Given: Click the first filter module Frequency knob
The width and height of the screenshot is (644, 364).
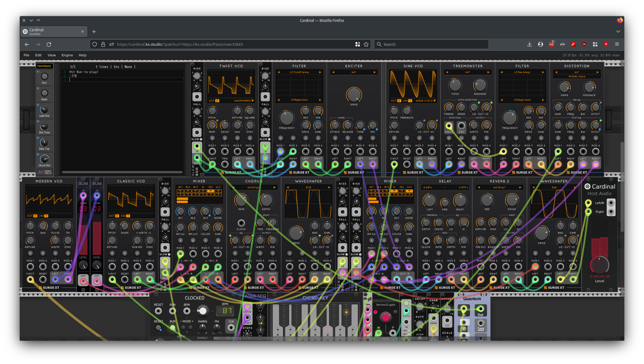Looking at the screenshot, I should tap(286, 118).
